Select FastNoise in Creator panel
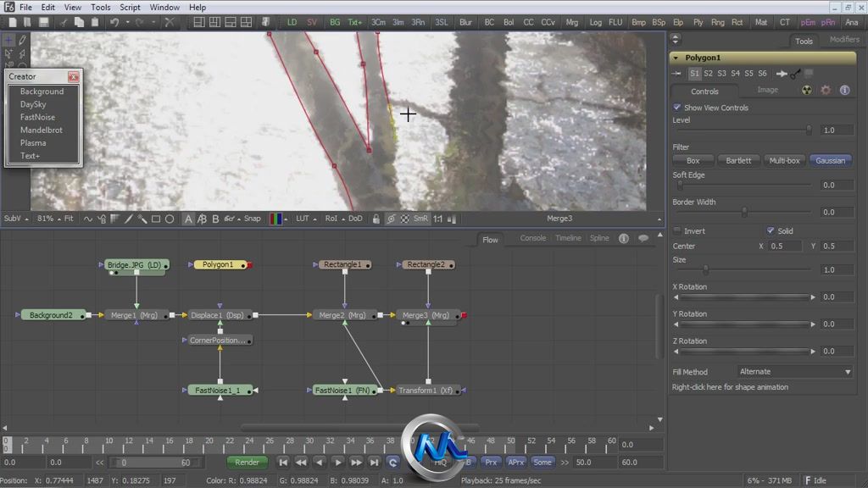Viewport: 868px width, 488px height. (37, 117)
